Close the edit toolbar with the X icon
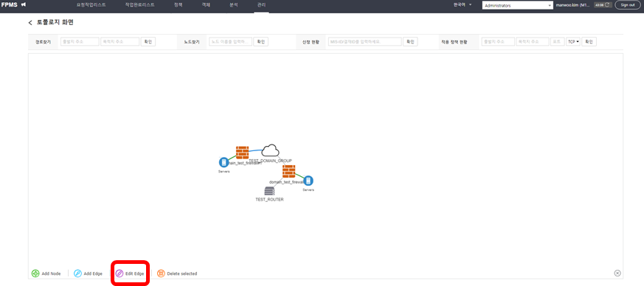 (x=617, y=273)
